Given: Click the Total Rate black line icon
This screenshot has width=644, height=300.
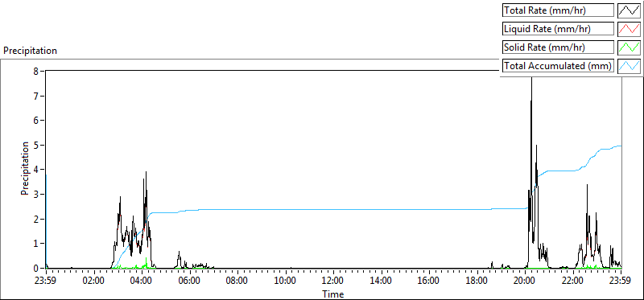Looking at the screenshot, I should click(x=629, y=10).
